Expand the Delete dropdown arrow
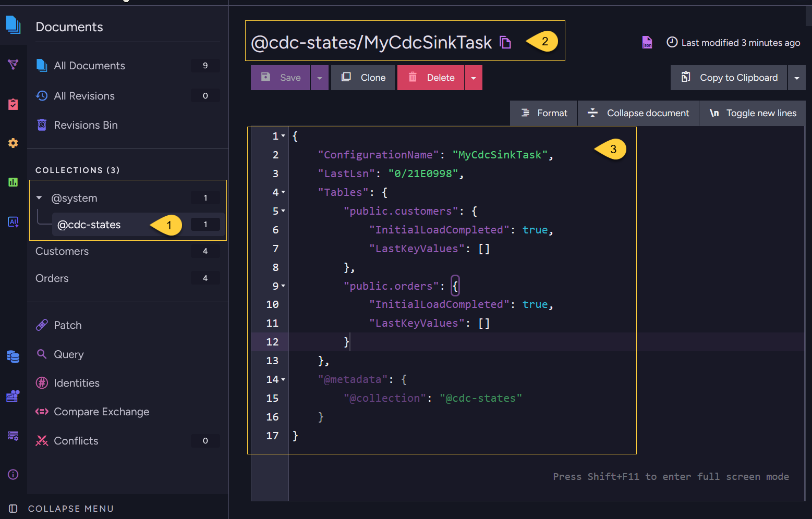812x519 pixels. tap(474, 78)
